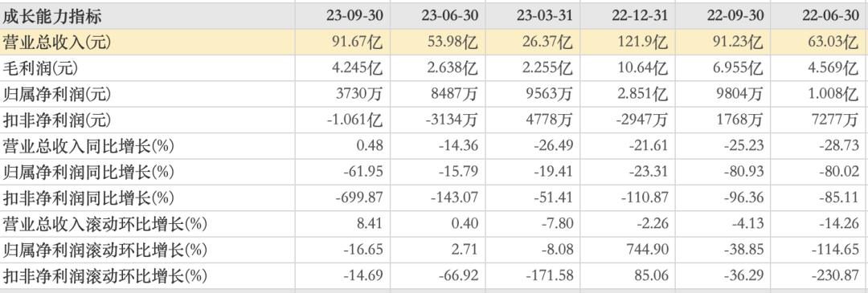This screenshot has height=293, width=868.
Task: Select the 扣非净利润(元) row label
Action: click(57, 120)
